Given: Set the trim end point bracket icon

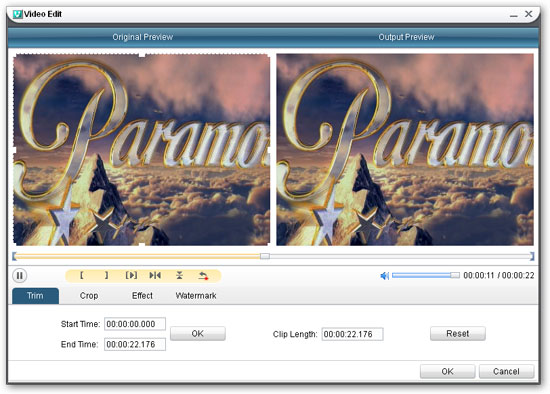Looking at the screenshot, I should tap(107, 275).
